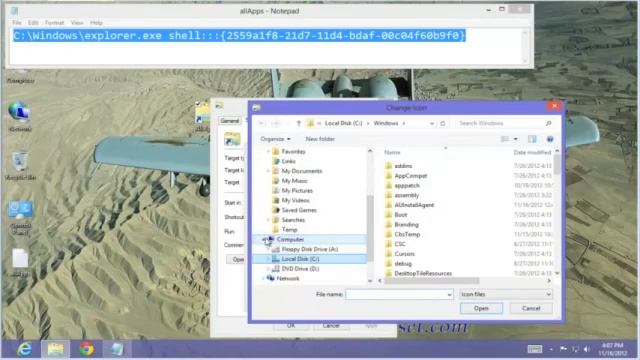Select Floppy Disk Drive (A:) in tree

(x=310, y=249)
